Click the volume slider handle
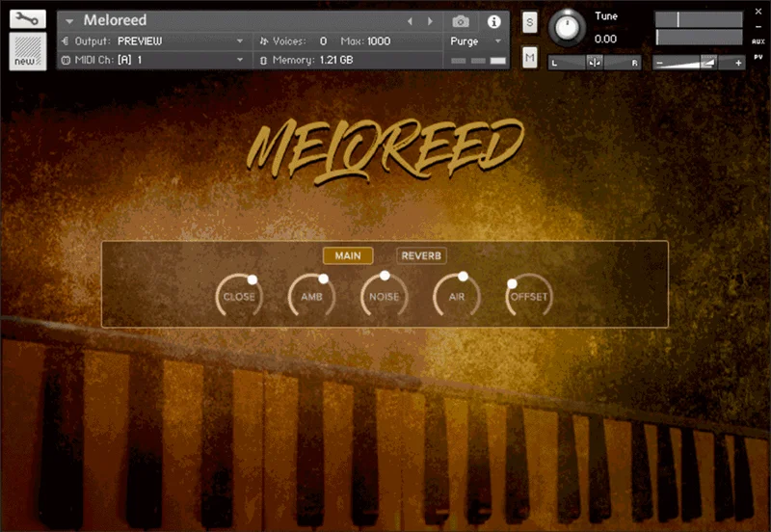This screenshot has width=771, height=532. click(x=708, y=63)
